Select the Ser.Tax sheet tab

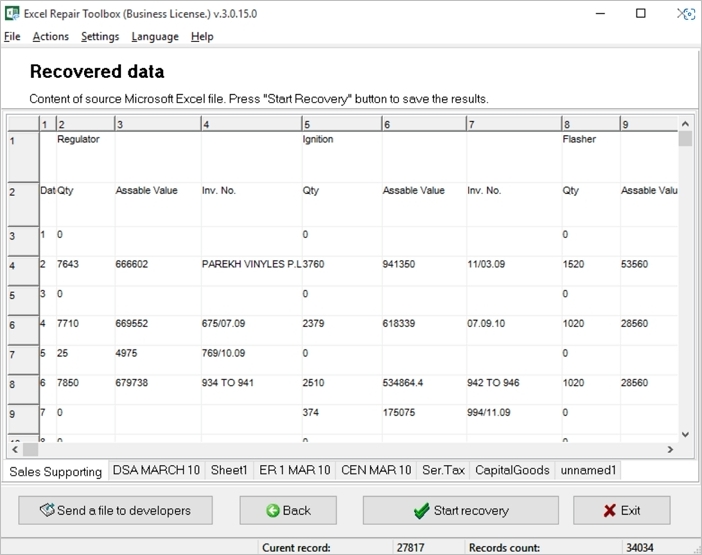coord(443,470)
